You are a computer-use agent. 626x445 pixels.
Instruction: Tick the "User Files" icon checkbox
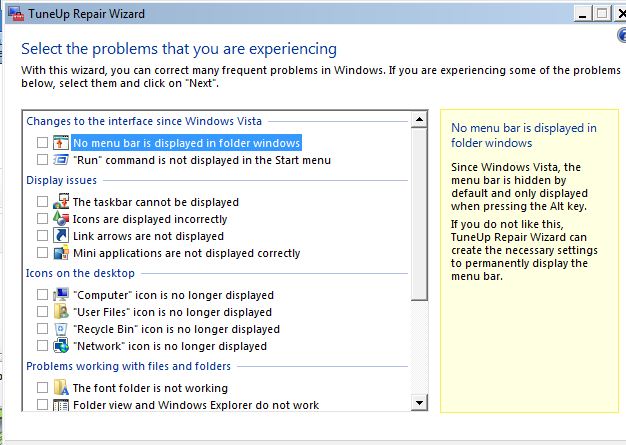point(42,312)
